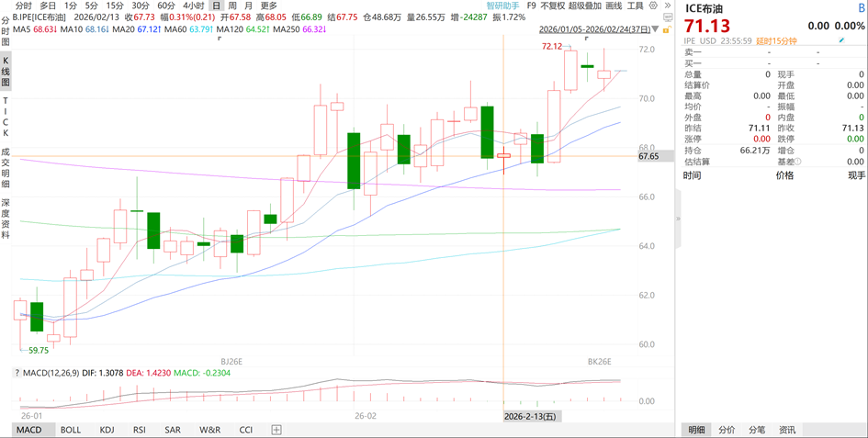Viewport: 868px width, 438px height.
Task: Toggle the orange date-range lock icon
Action: [668, 28]
